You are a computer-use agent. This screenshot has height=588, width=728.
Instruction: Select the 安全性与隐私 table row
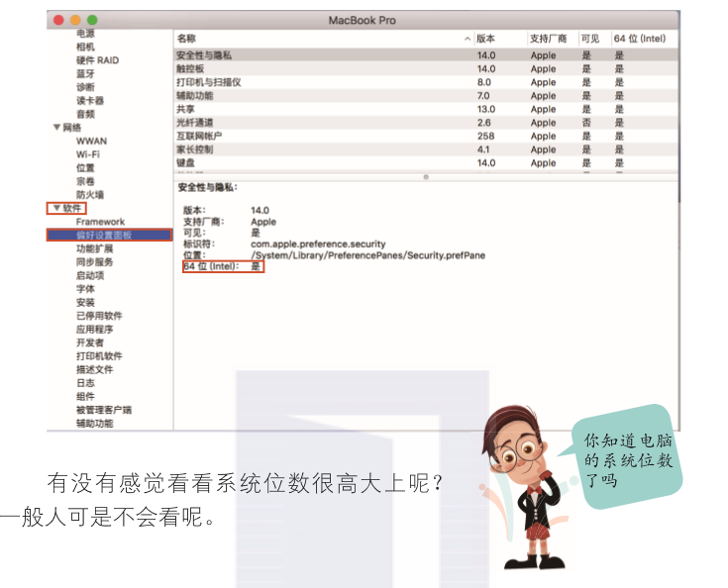tap(426, 55)
